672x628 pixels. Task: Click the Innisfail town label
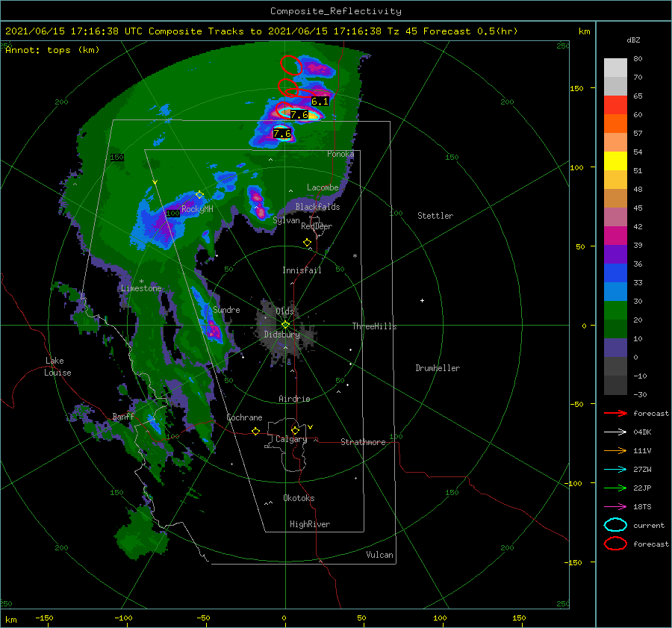pos(302,270)
